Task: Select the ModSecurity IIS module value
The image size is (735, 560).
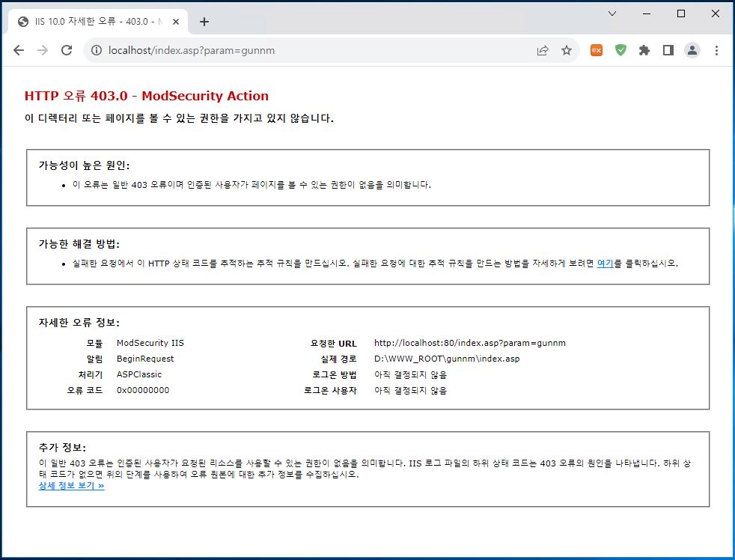Action: point(150,343)
